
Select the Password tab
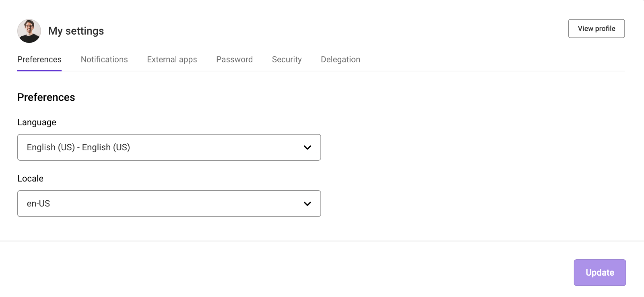(x=234, y=60)
